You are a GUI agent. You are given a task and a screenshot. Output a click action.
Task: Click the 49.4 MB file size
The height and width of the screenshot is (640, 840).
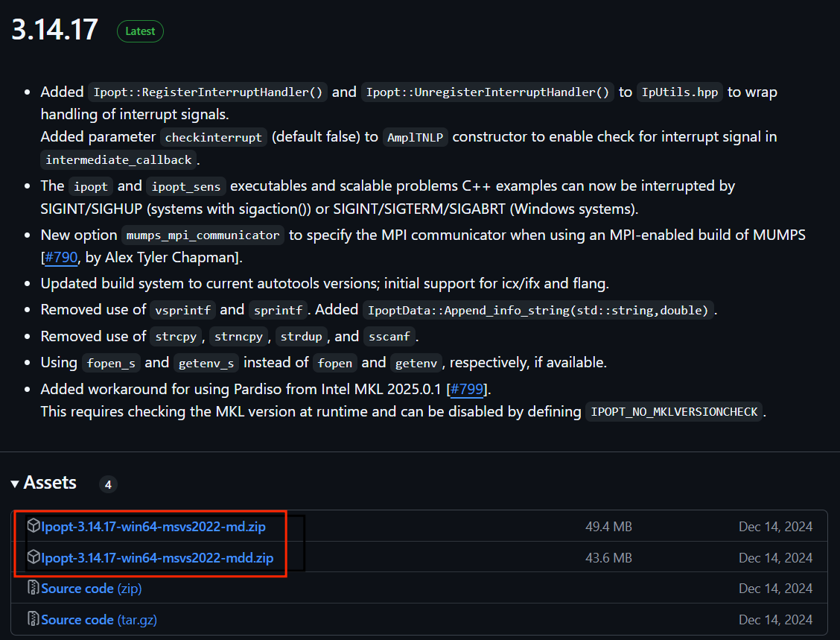click(608, 527)
